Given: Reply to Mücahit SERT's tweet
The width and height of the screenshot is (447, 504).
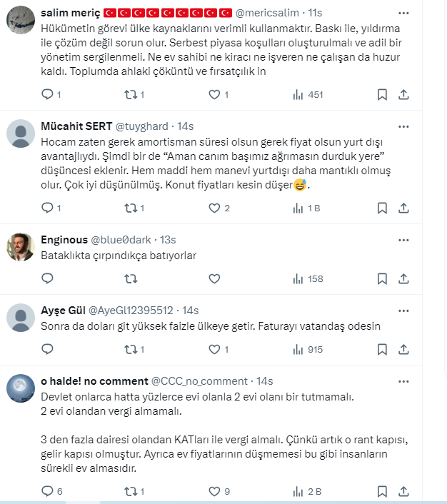Looking at the screenshot, I should (48, 208).
